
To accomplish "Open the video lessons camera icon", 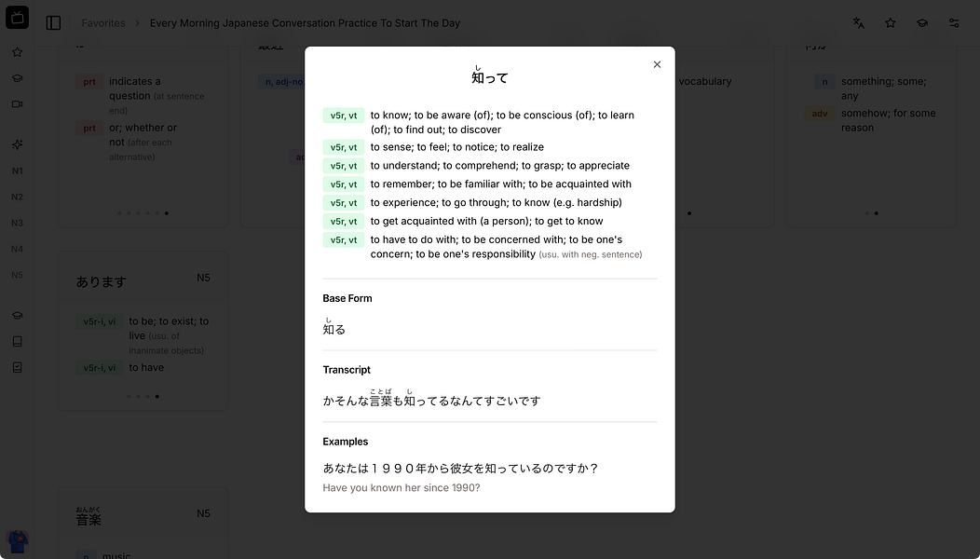I will [17, 103].
